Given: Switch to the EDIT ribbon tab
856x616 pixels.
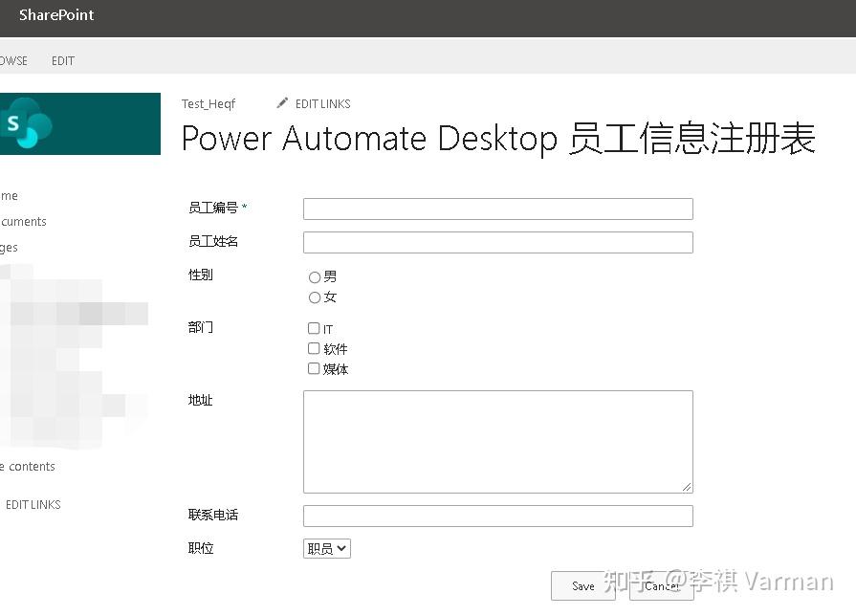Looking at the screenshot, I should click(x=63, y=60).
